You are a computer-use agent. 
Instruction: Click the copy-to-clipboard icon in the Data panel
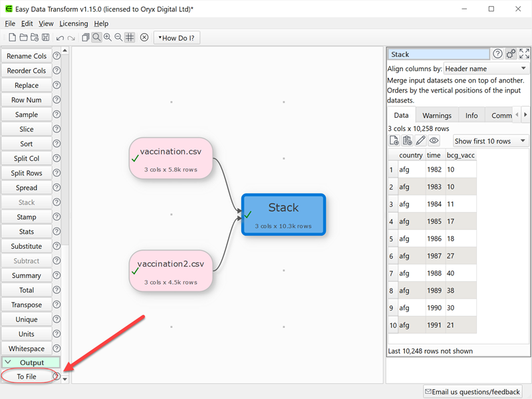pyautogui.click(x=407, y=140)
